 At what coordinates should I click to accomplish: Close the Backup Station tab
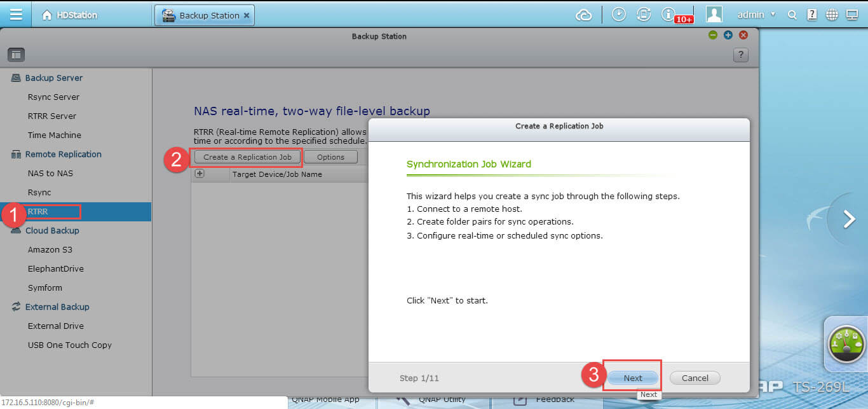(x=247, y=15)
